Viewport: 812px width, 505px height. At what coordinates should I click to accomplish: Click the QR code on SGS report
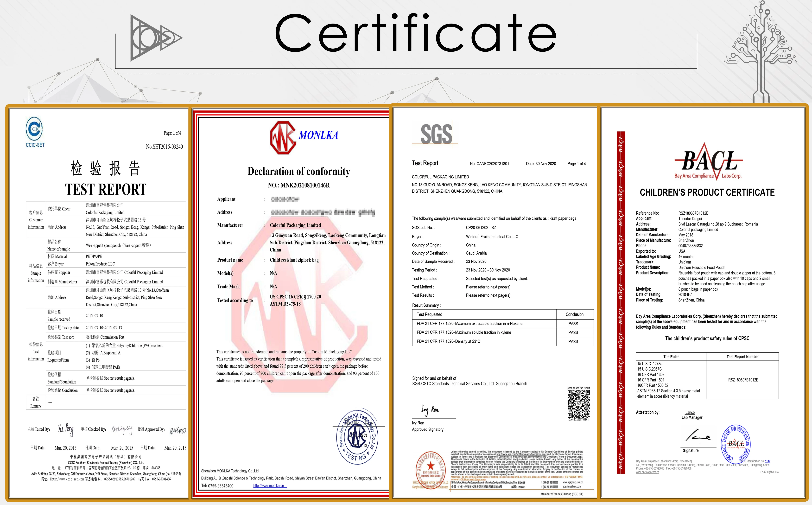click(x=578, y=404)
